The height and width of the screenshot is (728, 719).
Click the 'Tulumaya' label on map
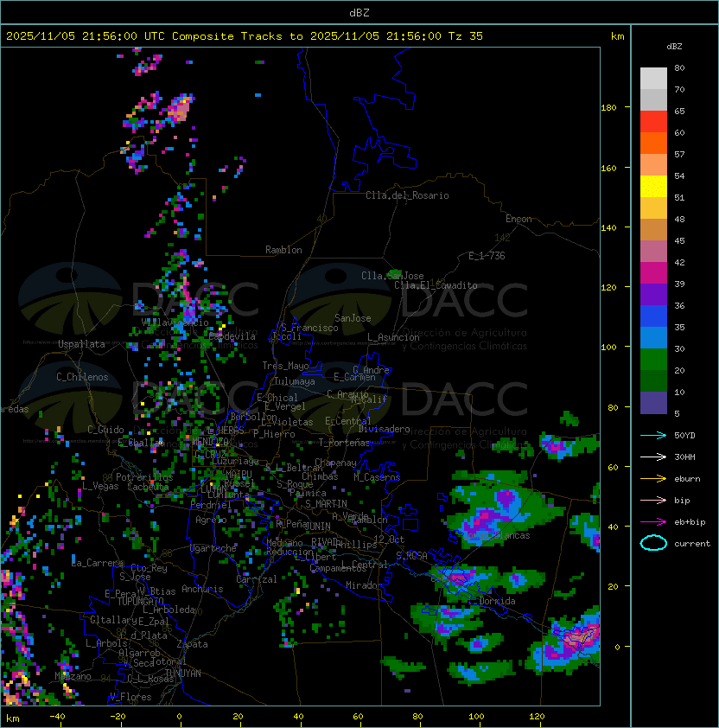[295, 381]
